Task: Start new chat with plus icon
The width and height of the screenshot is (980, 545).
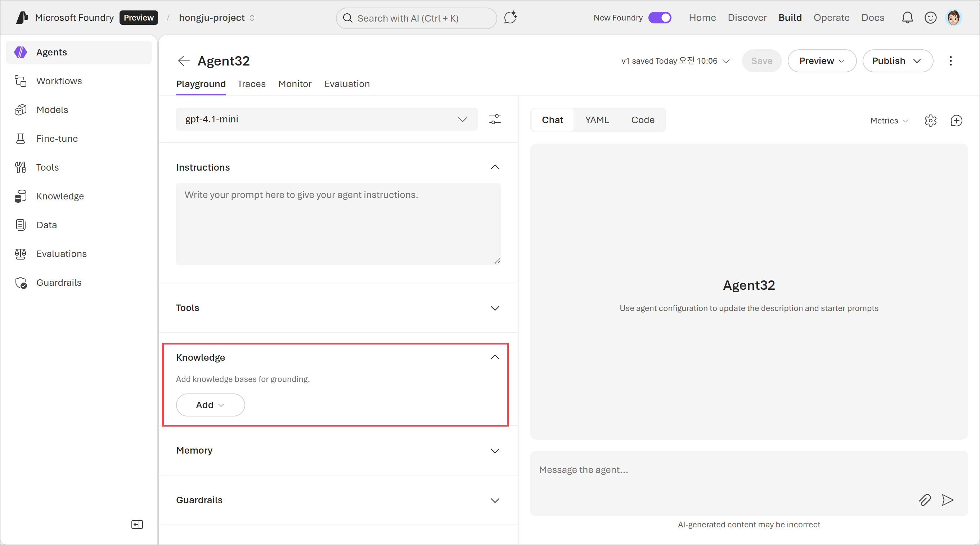Action: coord(956,121)
